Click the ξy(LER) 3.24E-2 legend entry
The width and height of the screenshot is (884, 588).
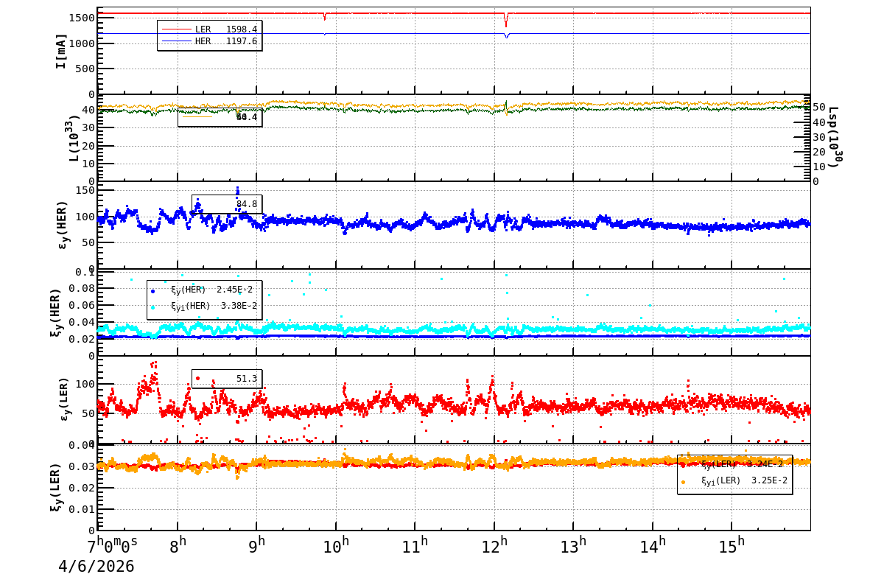pos(735,465)
